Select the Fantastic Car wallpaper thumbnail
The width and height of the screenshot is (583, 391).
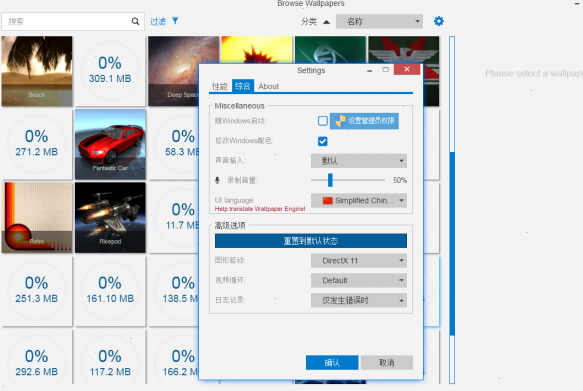110,145
